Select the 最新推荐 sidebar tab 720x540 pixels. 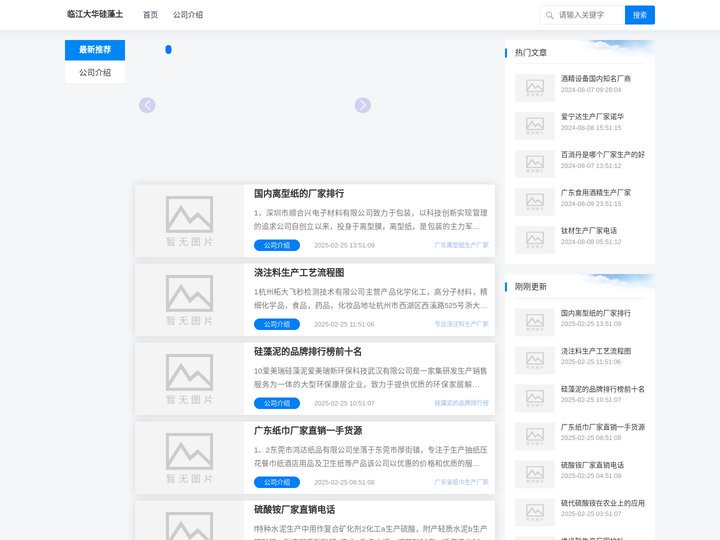95,50
